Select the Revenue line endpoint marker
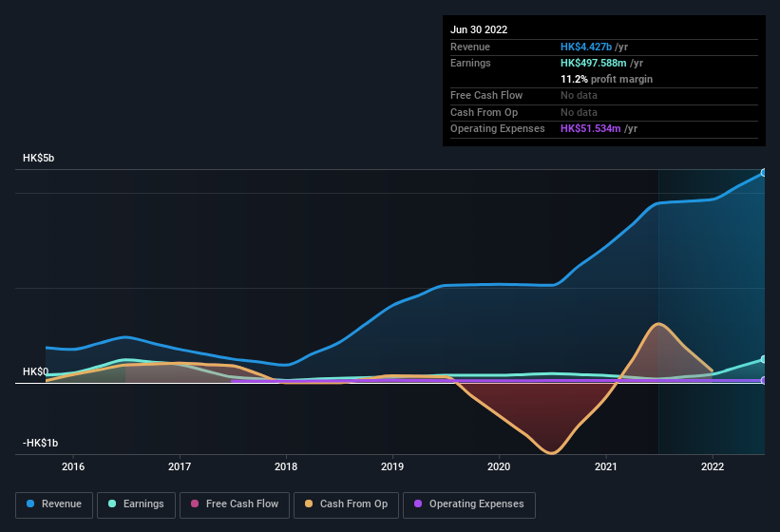Viewport: 780px width, 532px height. click(x=764, y=173)
